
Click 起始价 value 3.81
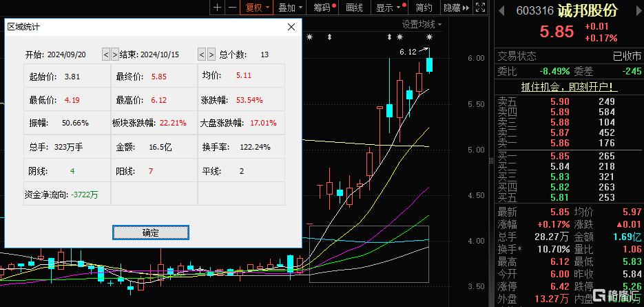[x=72, y=77]
